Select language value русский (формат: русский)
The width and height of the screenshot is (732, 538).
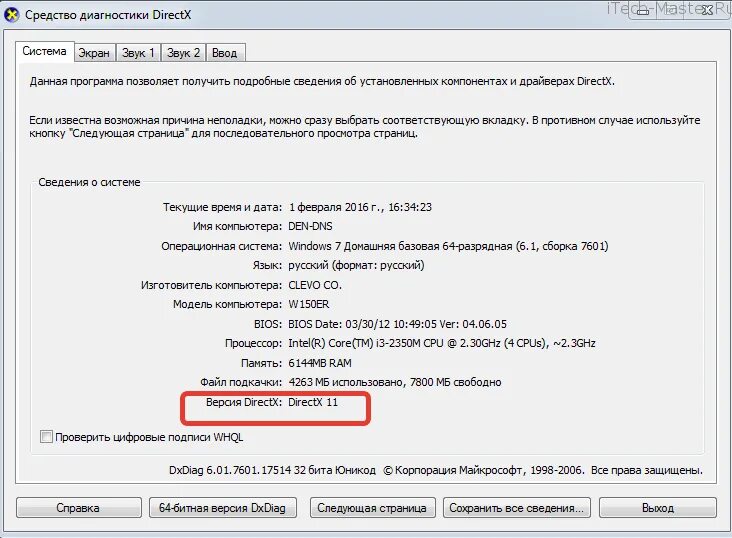tap(356, 265)
